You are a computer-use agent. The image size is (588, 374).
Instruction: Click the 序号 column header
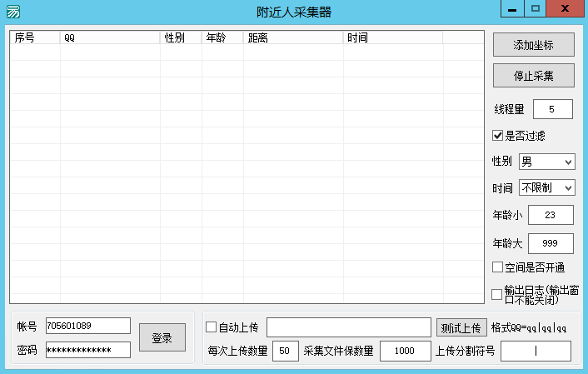pos(34,38)
